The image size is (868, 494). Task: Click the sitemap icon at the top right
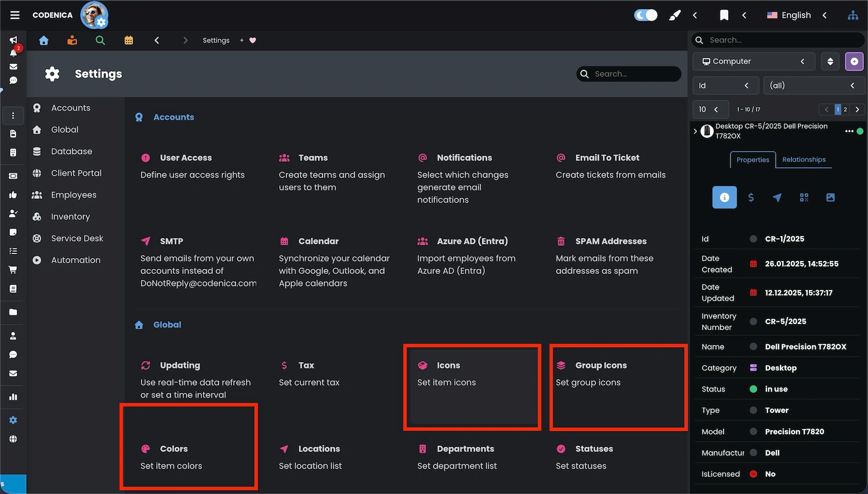(853, 15)
